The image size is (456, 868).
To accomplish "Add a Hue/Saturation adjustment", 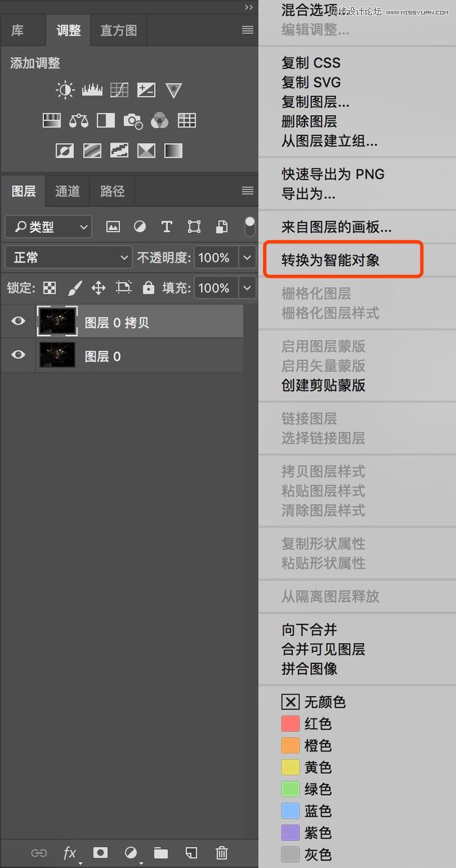I will [x=51, y=121].
